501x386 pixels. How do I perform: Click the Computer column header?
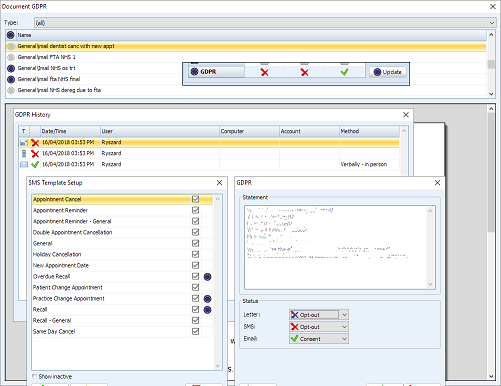[249, 131]
